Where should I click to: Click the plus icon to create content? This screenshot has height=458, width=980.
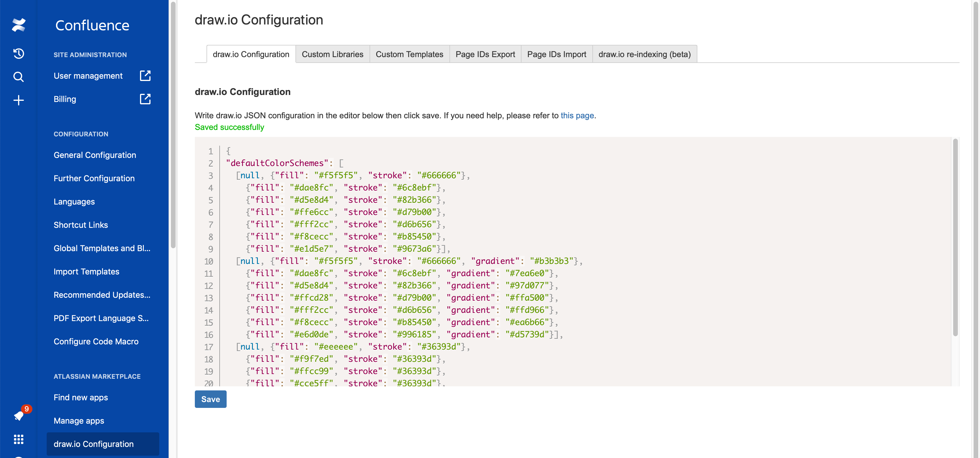[x=18, y=100]
